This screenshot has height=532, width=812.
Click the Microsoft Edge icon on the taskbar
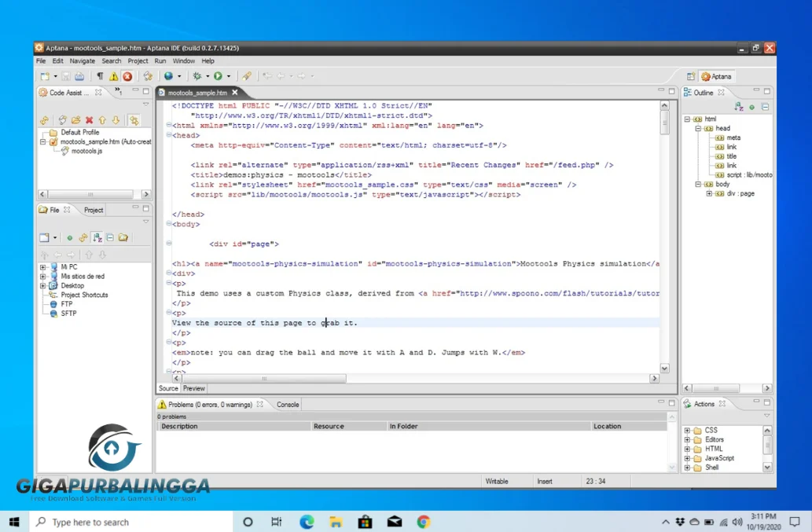[x=307, y=521]
